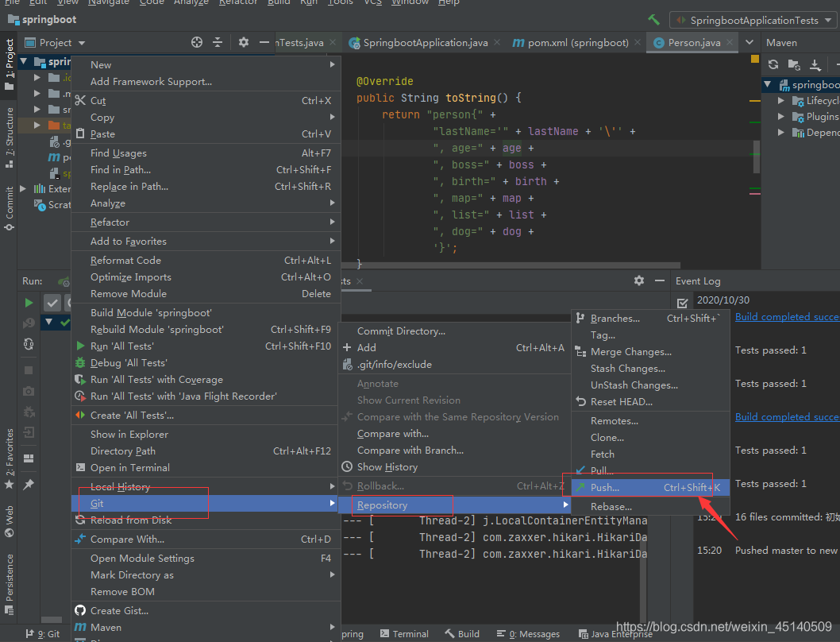
Task: Select Commit Directory... in Git submenu
Action: (454, 331)
